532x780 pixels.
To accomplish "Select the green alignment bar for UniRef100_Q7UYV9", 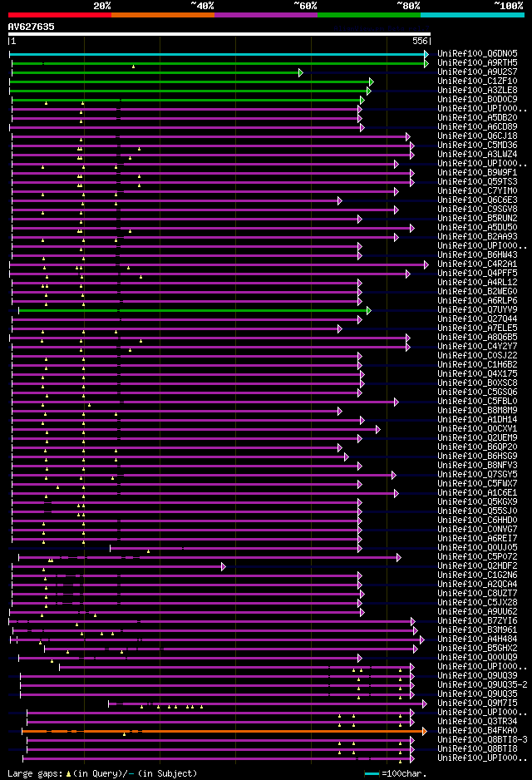I will (x=195, y=310).
